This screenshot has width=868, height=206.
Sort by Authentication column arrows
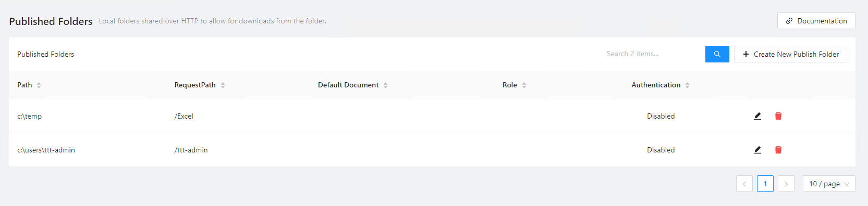[688, 85]
